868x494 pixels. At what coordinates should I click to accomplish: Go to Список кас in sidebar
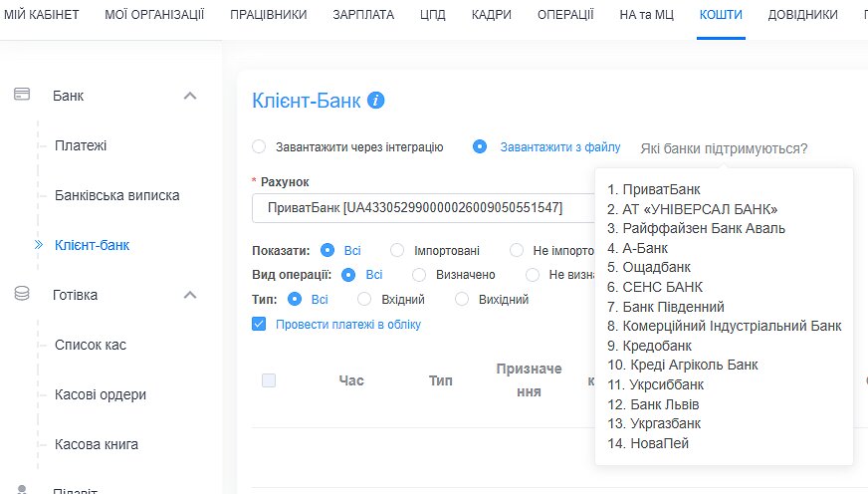pos(91,345)
